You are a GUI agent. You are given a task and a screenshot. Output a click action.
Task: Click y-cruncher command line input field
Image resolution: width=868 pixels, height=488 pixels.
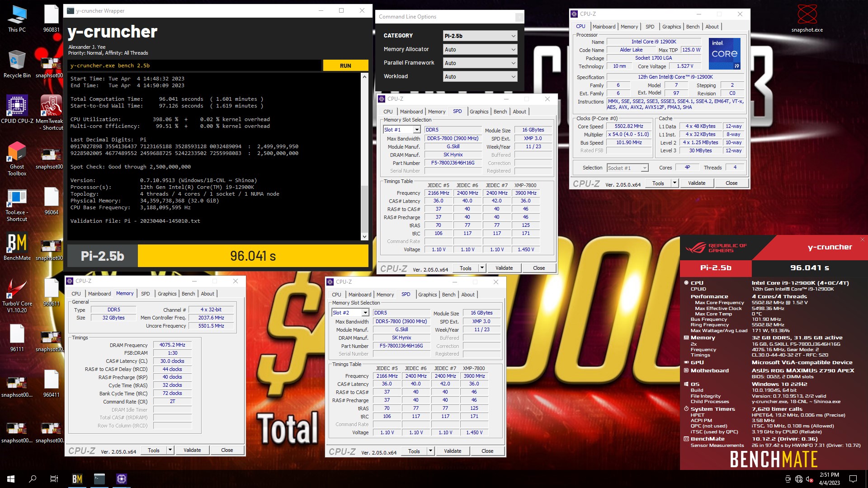click(x=194, y=66)
